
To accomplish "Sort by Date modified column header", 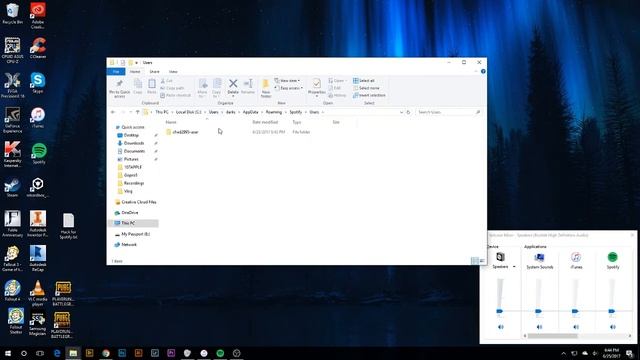I will click(x=265, y=122).
